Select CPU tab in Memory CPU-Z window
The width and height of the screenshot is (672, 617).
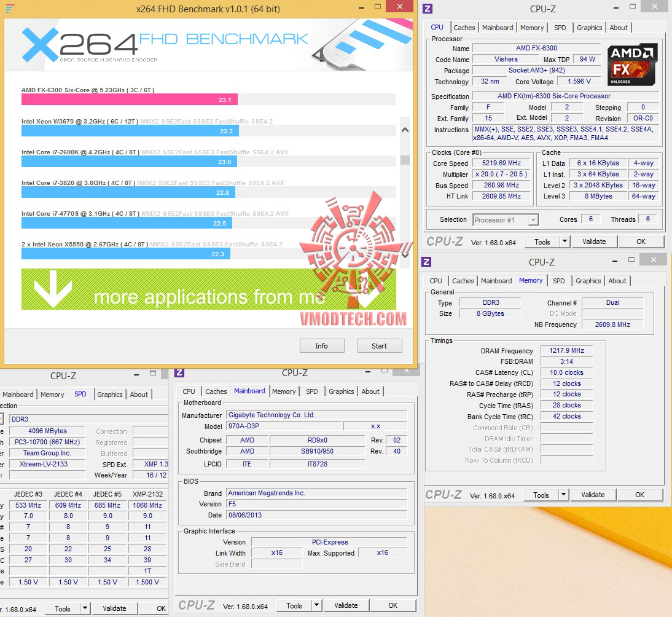(x=436, y=281)
